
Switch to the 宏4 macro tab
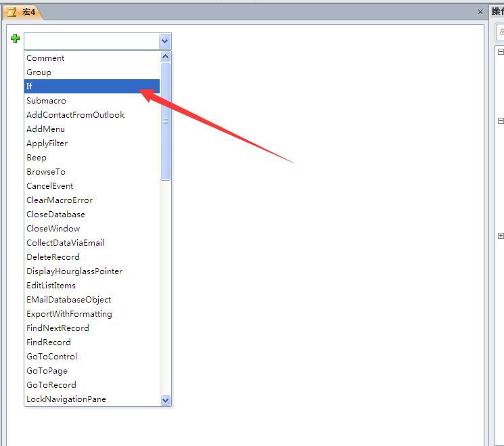[22, 12]
